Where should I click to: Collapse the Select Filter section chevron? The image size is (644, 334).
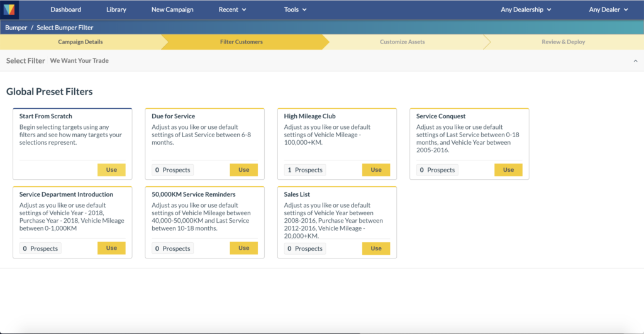tap(635, 61)
